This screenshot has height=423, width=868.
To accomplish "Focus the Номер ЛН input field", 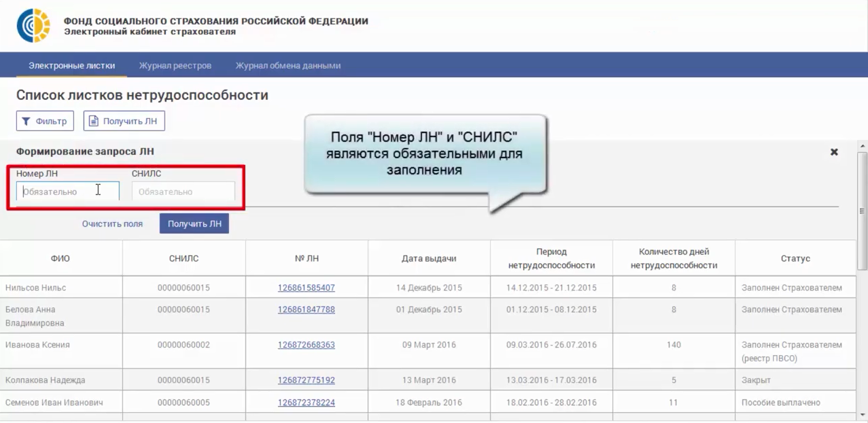I will click(x=68, y=191).
